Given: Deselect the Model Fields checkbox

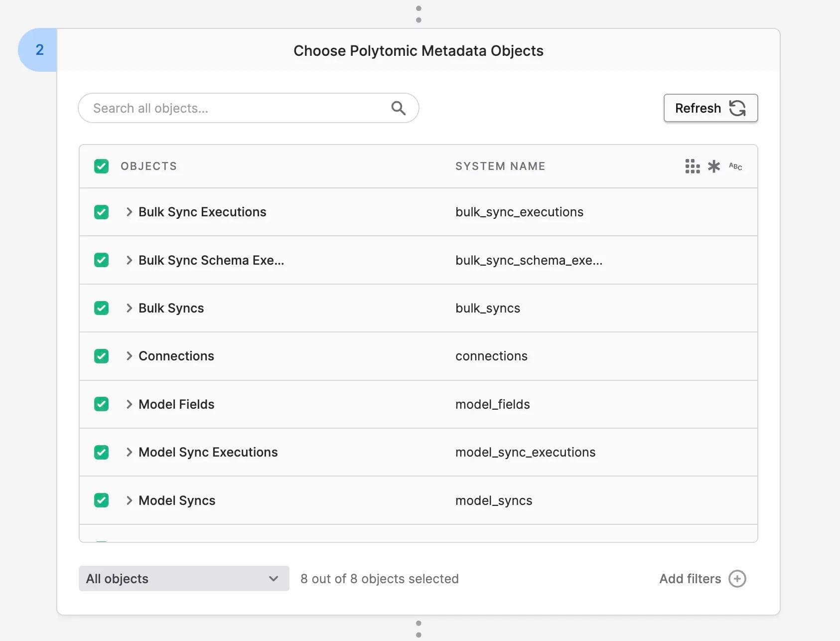Looking at the screenshot, I should (102, 404).
